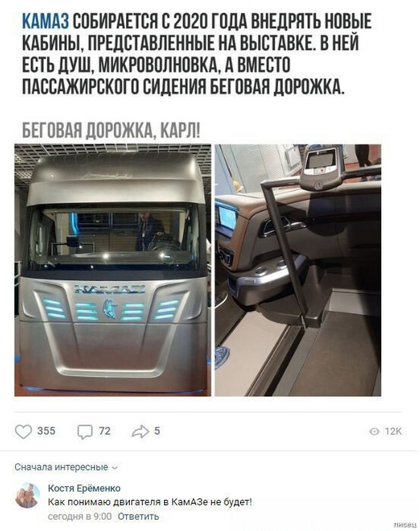Click the 'Беговая дорожка, Карл!' caption

[x=111, y=130]
